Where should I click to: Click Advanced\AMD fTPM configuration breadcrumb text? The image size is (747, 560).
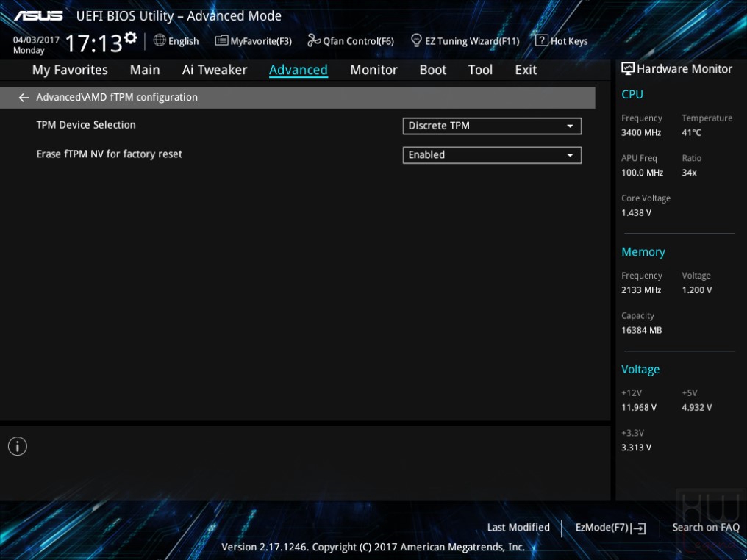pos(117,97)
